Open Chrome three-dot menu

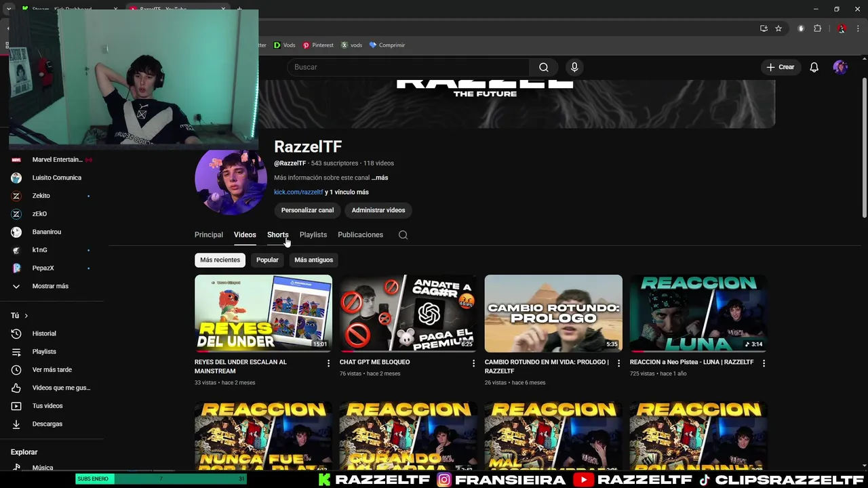(859, 28)
